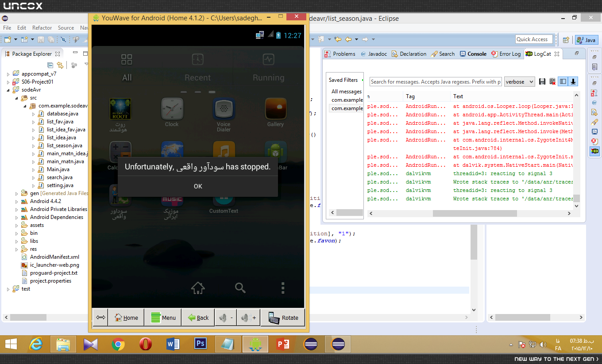Screen dimensions: 602x364
Task: Toggle Link with Editor in Package Explorer
Action: (x=60, y=65)
